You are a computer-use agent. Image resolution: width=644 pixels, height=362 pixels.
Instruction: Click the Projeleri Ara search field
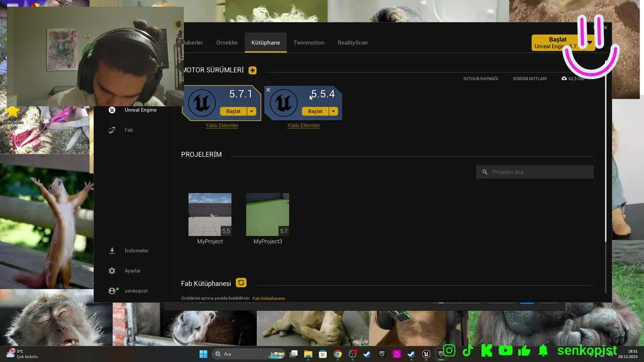pos(535,172)
